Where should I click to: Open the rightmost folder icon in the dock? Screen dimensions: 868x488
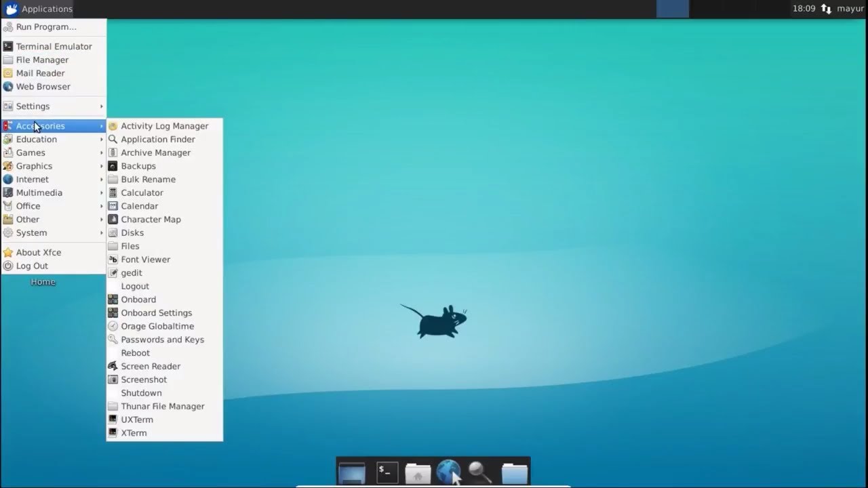514,472
